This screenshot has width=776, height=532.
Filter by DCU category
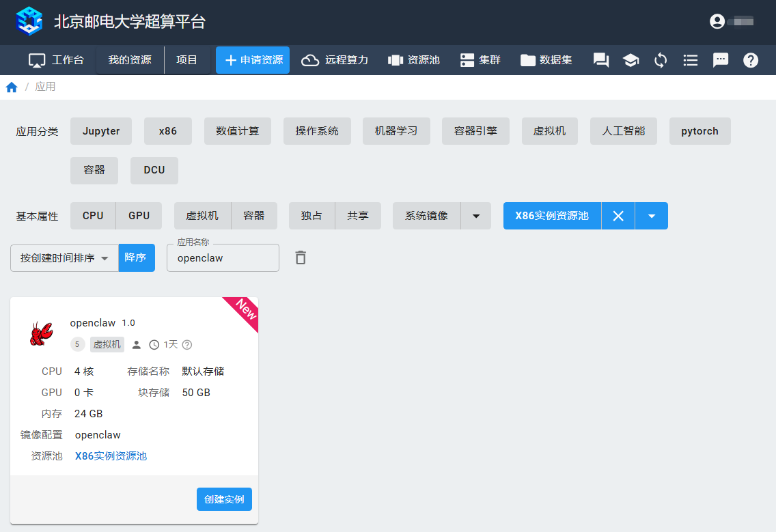tap(154, 170)
